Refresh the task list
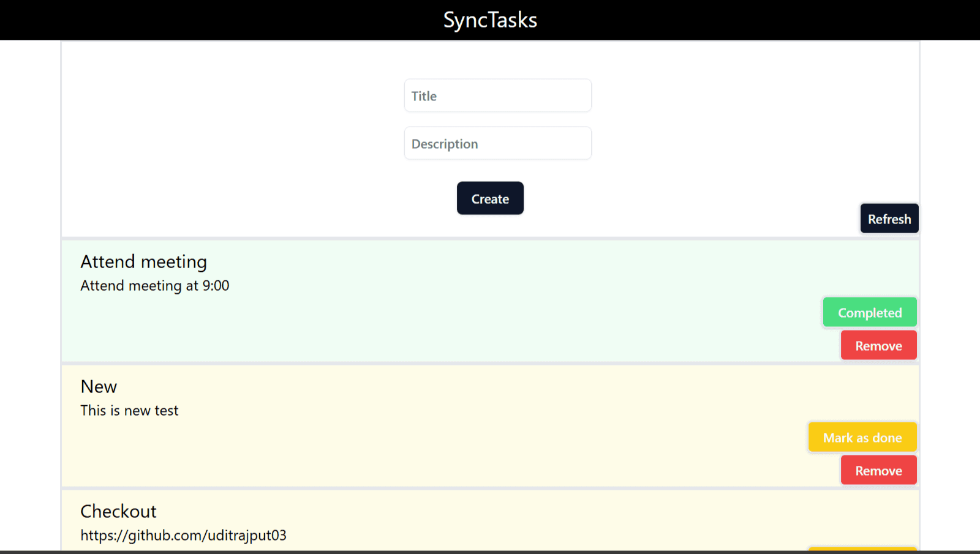The width and height of the screenshot is (980, 554). pos(889,219)
